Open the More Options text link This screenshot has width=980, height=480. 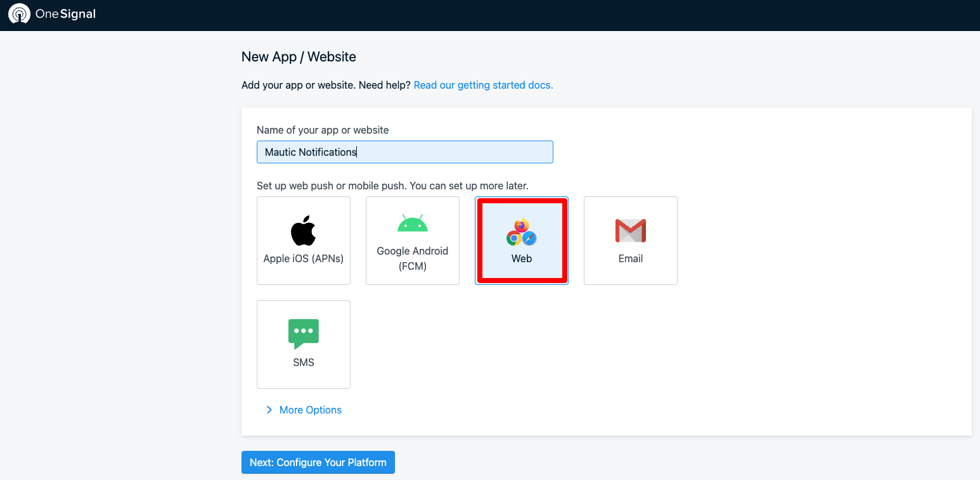pos(310,410)
